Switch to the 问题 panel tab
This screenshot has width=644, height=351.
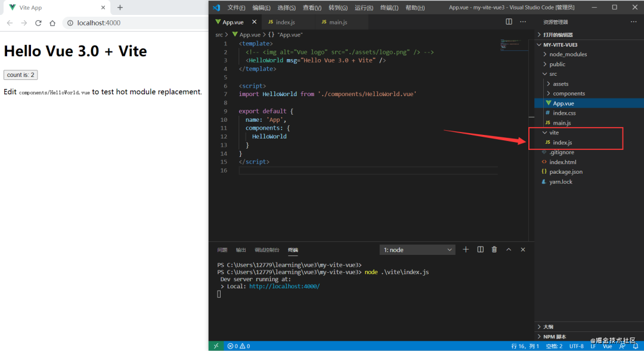pos(222,250)
